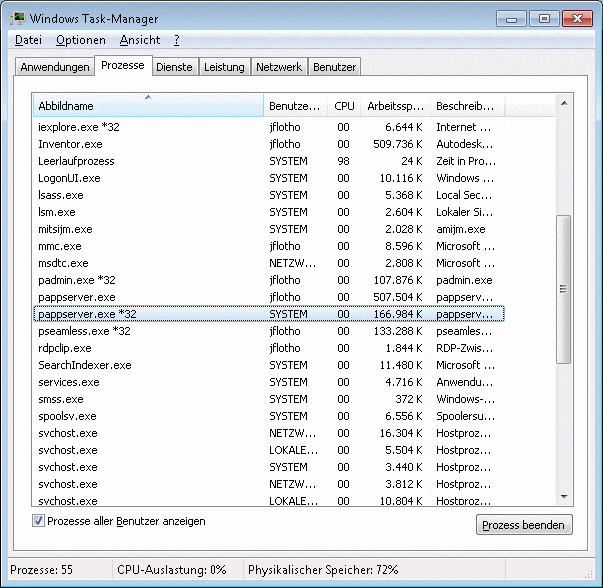Open the ? help menu

[177, 40]
